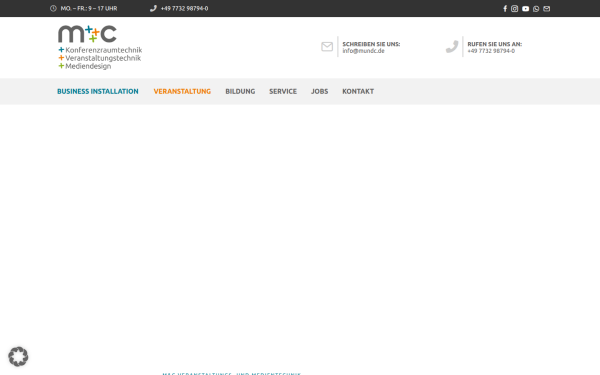Go to the Kontakt page
The height and width of the screenshot is (375, 600).
click(x=358, y=91)
